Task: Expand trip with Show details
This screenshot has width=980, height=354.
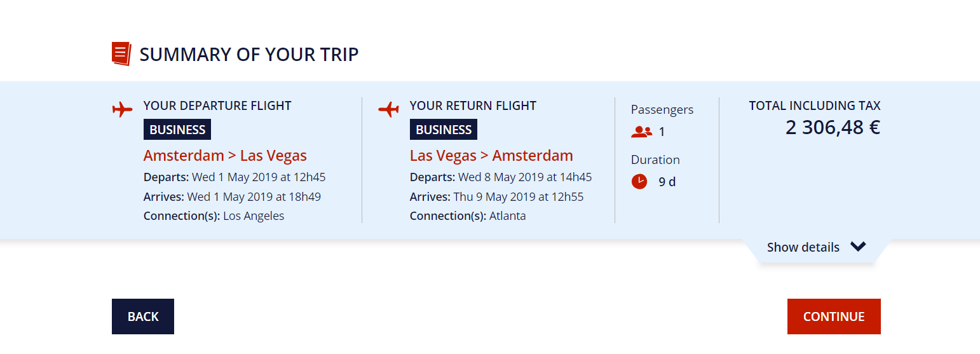Action: (803, 247)
